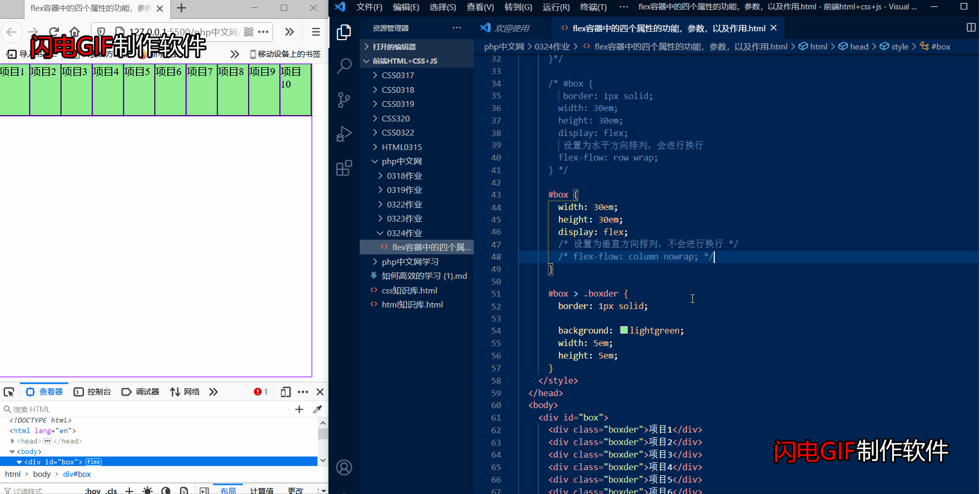This screenshot has height=494, width=980.
Task: Toggle :hov pseudo-class simulation in devtools
Action: click(x=92, y=490)
